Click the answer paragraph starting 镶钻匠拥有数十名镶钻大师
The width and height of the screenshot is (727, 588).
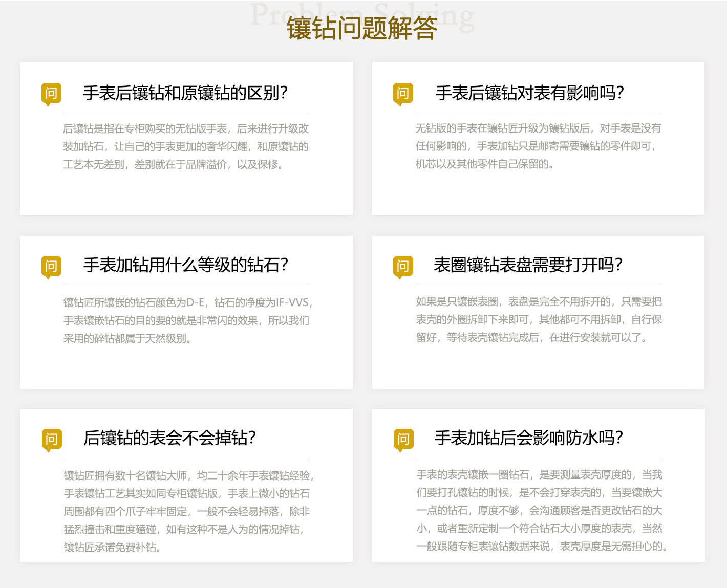coord(188,511)
